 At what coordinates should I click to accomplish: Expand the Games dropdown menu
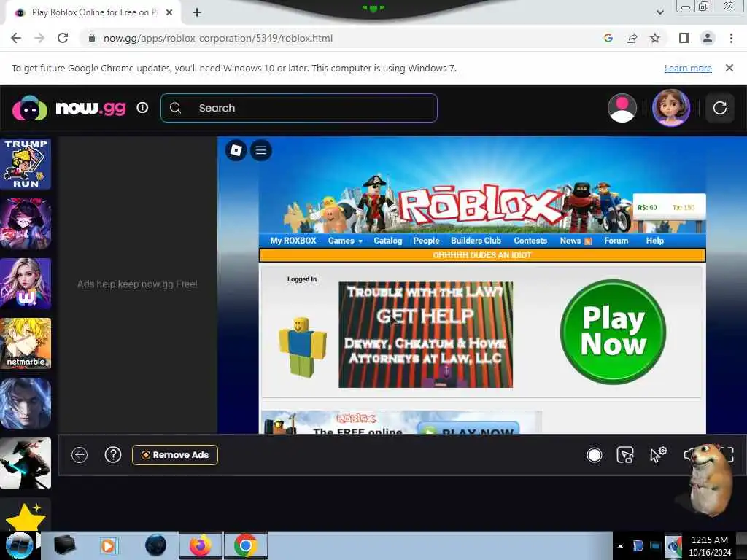point(345,241)
